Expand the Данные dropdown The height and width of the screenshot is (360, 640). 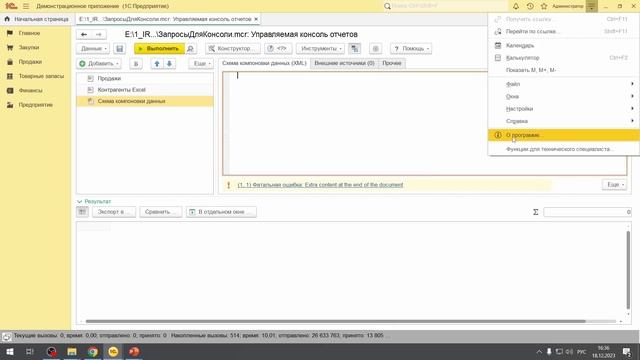93,49
